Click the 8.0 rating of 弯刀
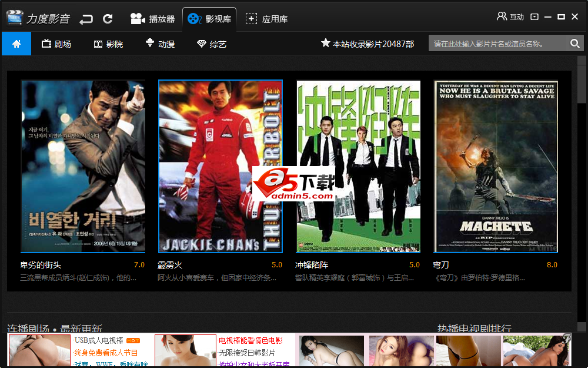 [552, 265]
